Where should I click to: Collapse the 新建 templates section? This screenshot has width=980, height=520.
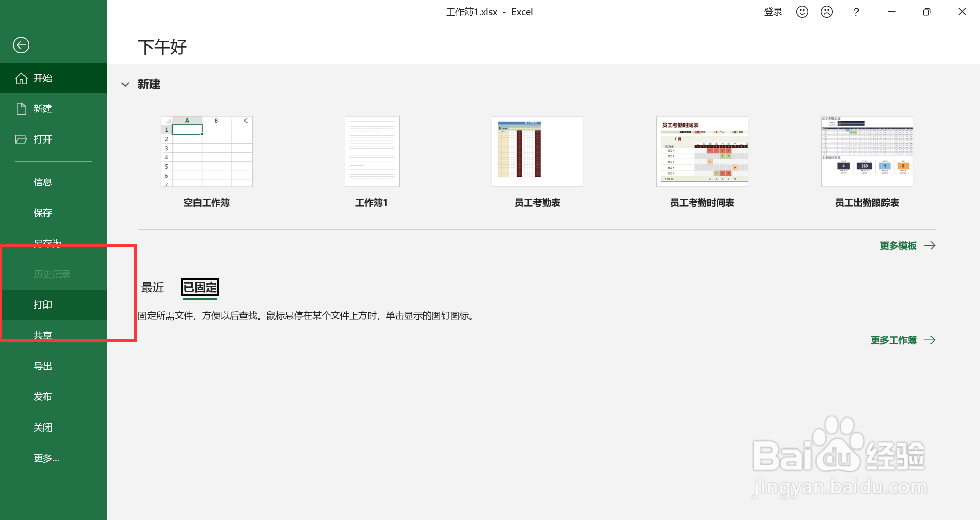coord(125,84)
